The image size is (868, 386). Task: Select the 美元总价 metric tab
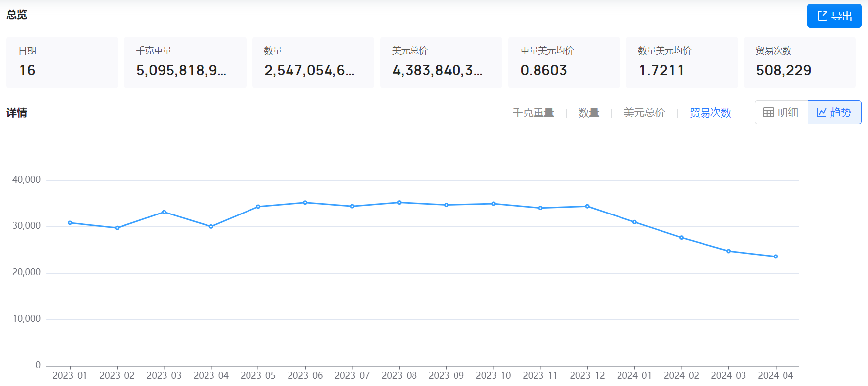click(x=644, y=113)
